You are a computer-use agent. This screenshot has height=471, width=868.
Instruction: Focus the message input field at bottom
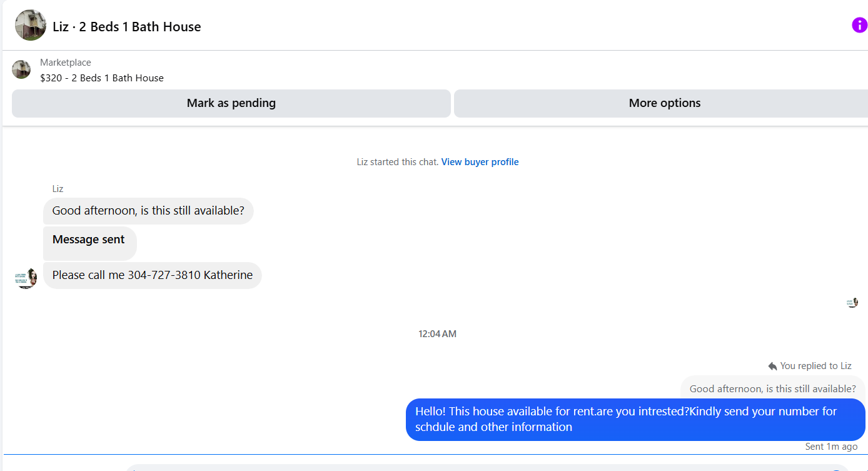point(488,468)
